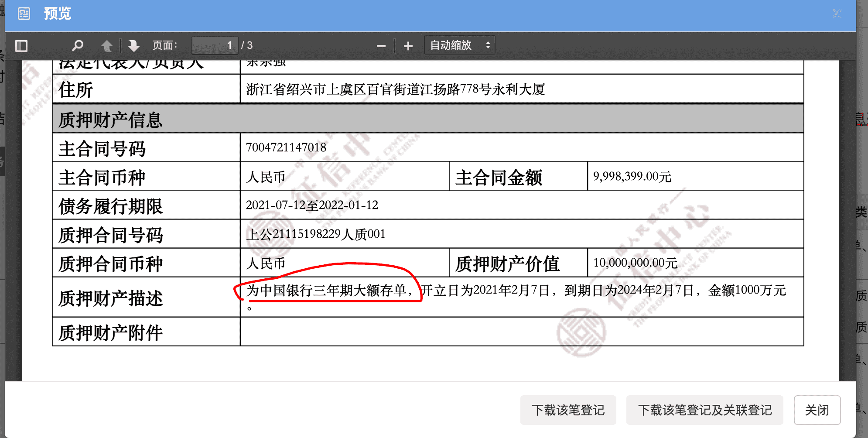The height and width of the screenshot is (438, 868).
Task: Click the 预览 title bar icon
Action: (24, 14)
